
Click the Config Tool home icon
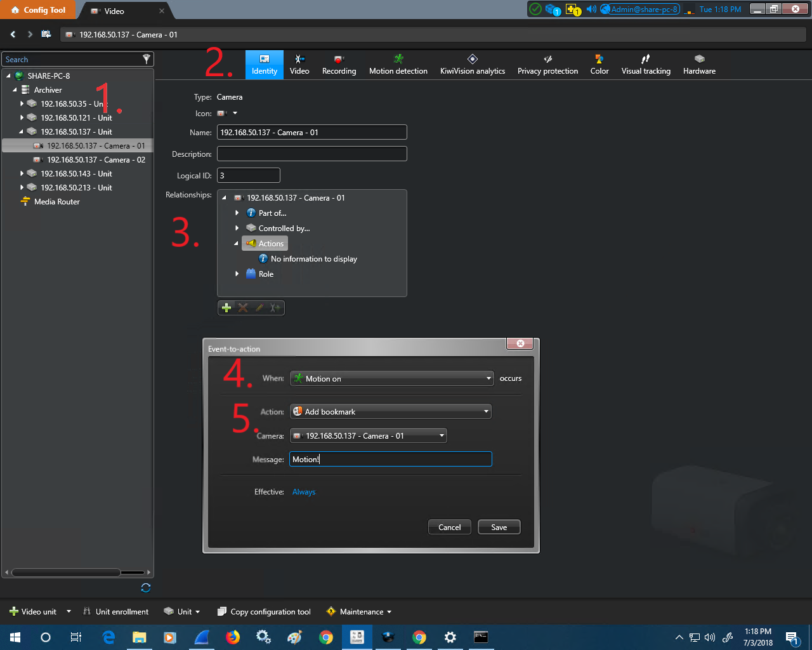15,10
